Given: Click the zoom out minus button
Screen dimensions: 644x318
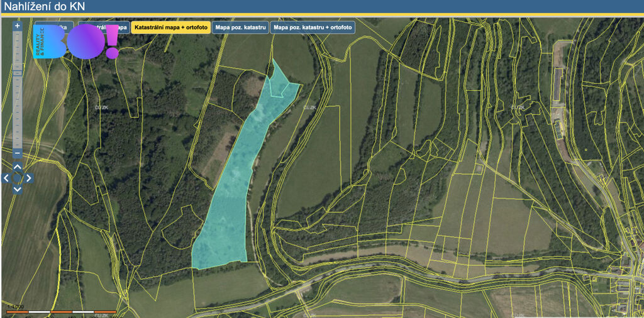Looking at the screenshot, I should pyautogui.click(x=18, y=153).
